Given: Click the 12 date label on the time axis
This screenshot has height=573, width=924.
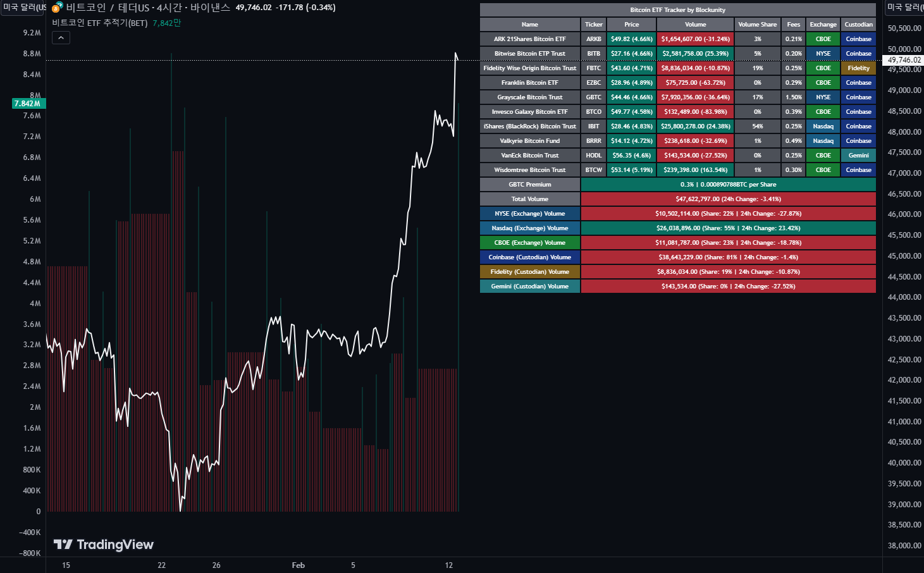Looking at the screenshot, I should [449, 565].
